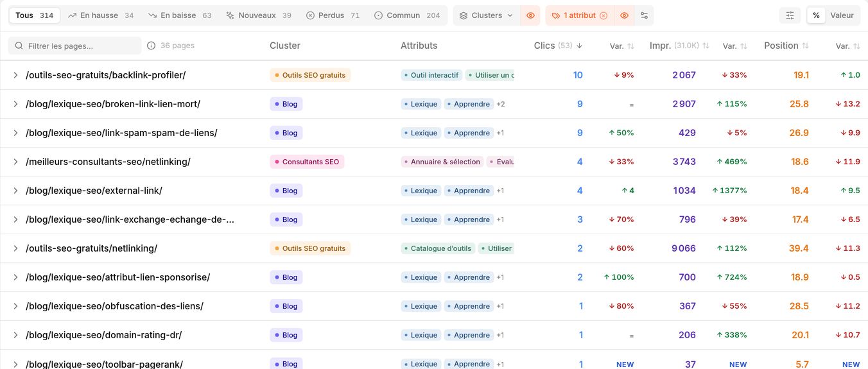Switch to percent display mode
The height and width of the screenshot is (369, 868).
pyautogui.click(x=816, y=15)
